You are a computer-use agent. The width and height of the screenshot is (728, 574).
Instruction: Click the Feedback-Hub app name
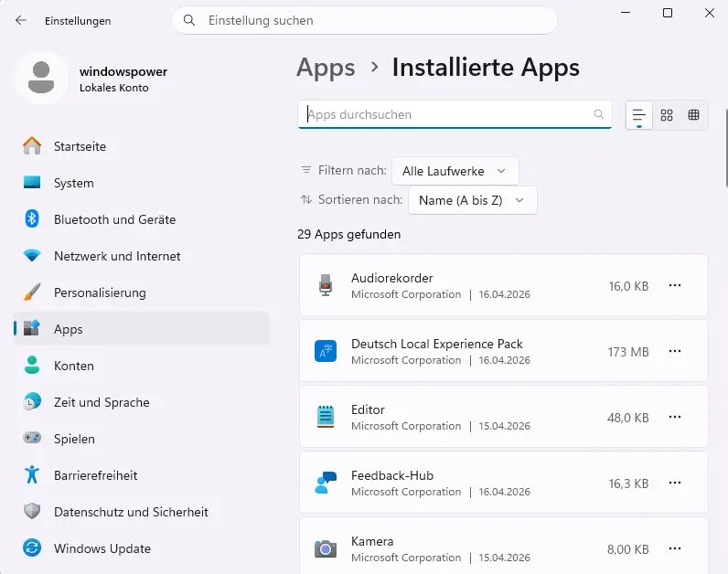(391, 475)
